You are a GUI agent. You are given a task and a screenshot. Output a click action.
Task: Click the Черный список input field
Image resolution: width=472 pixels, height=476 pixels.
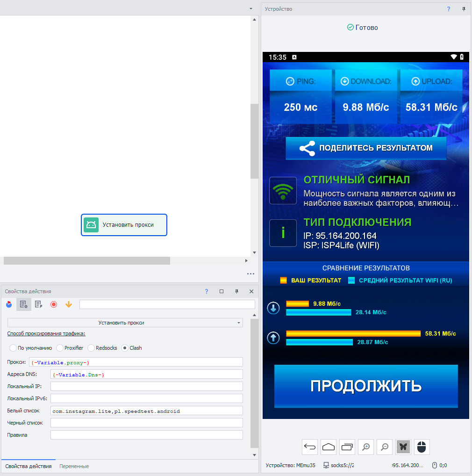[147, 423]
